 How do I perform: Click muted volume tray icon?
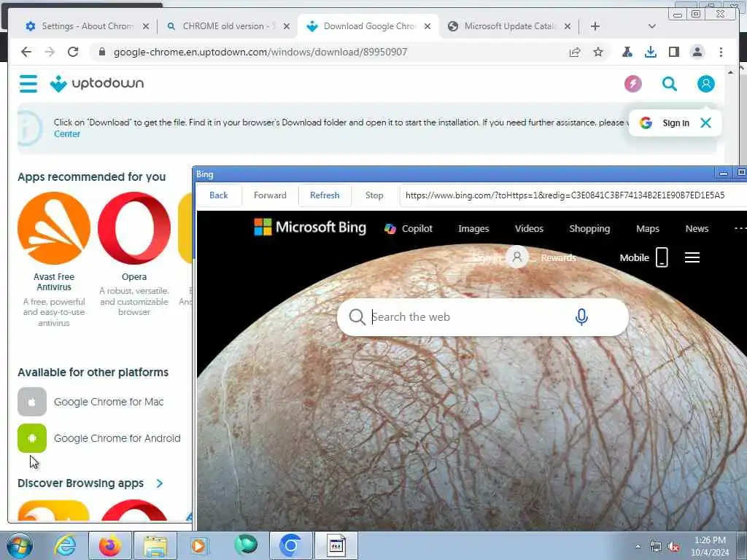tap(673, 547)
